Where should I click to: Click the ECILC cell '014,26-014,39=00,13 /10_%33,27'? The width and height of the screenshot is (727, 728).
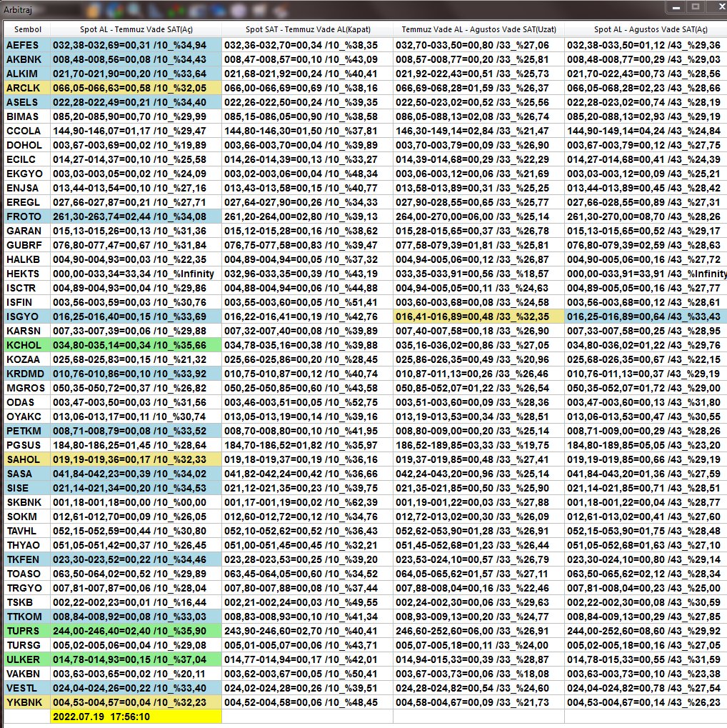(x=307, y=159)
